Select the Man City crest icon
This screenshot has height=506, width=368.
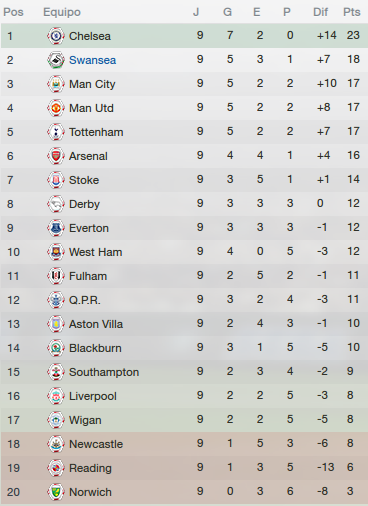click(x=56, y=84)
